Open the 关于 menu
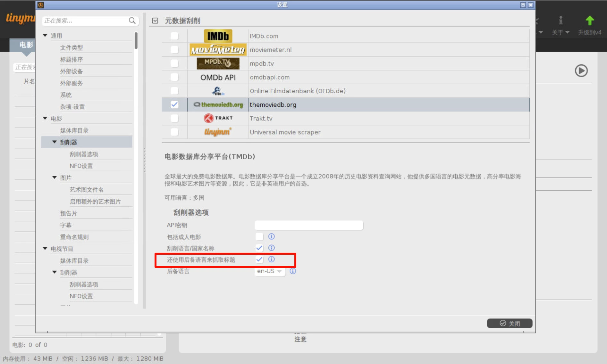This screenshot has height=364, width=607. tap(560, 32)
